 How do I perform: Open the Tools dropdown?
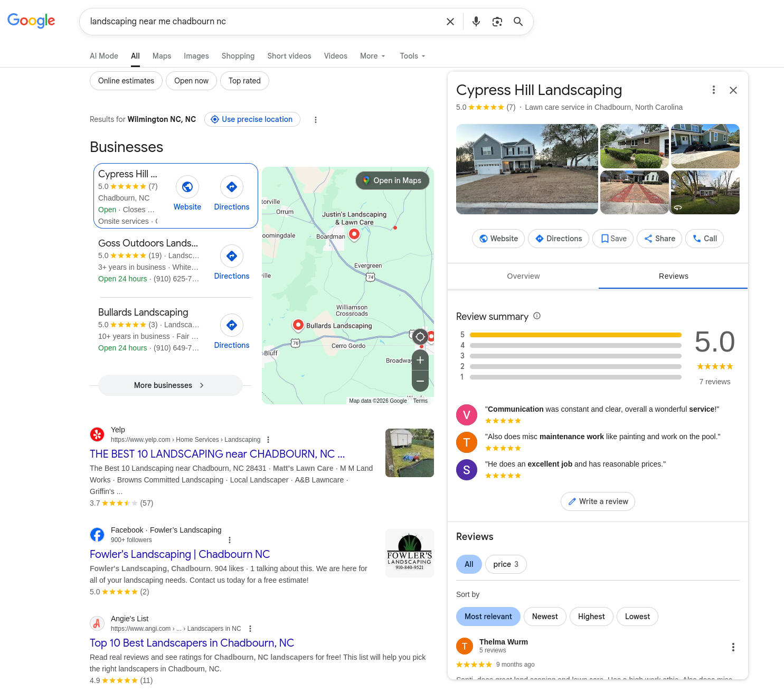click(412, 56)
